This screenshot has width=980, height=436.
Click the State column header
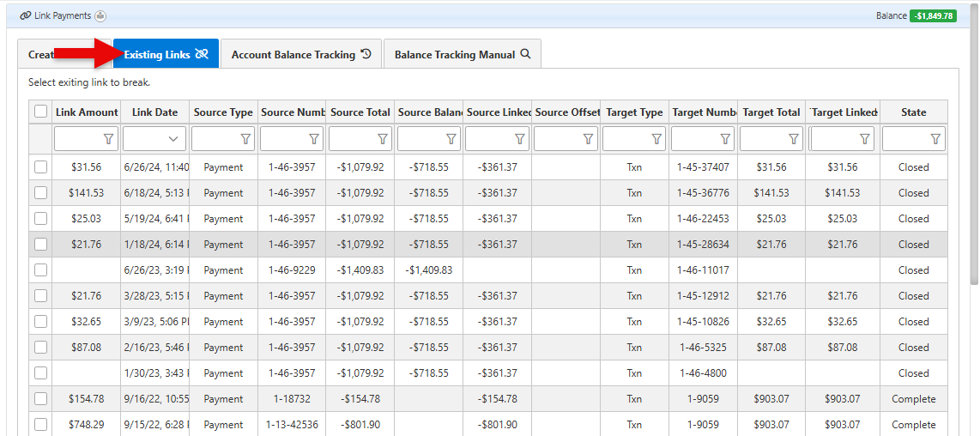(x=913, y=112)
